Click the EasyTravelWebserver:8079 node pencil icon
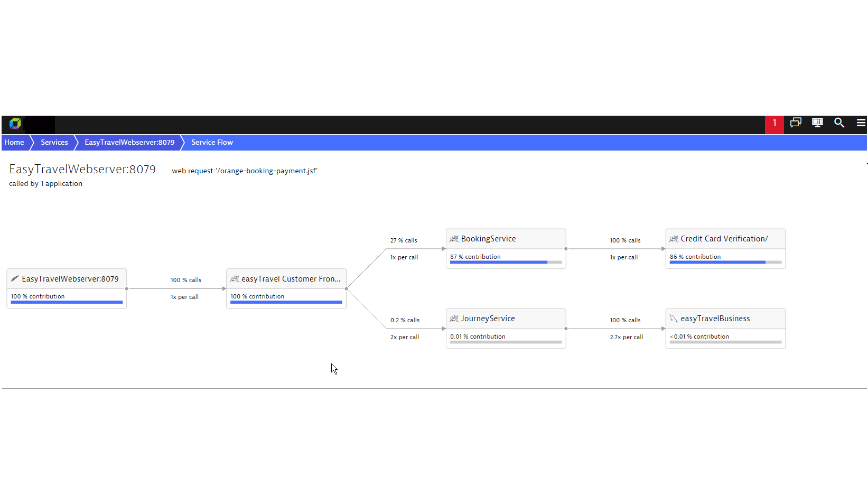The width and height of the screenshot is (868, 486). (15, 278)
